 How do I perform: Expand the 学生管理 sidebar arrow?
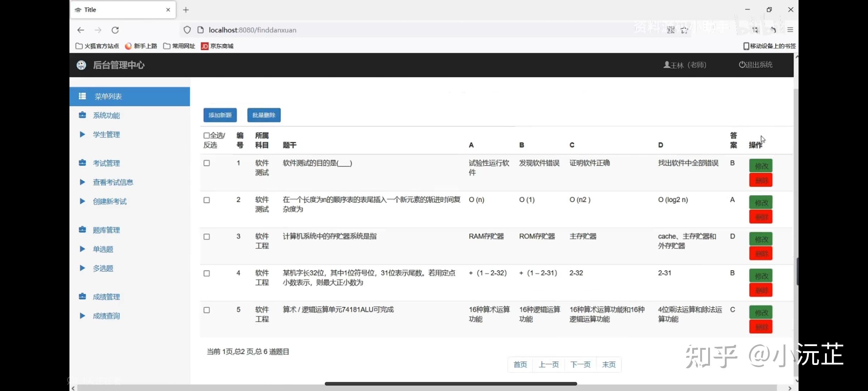[82, 134]
